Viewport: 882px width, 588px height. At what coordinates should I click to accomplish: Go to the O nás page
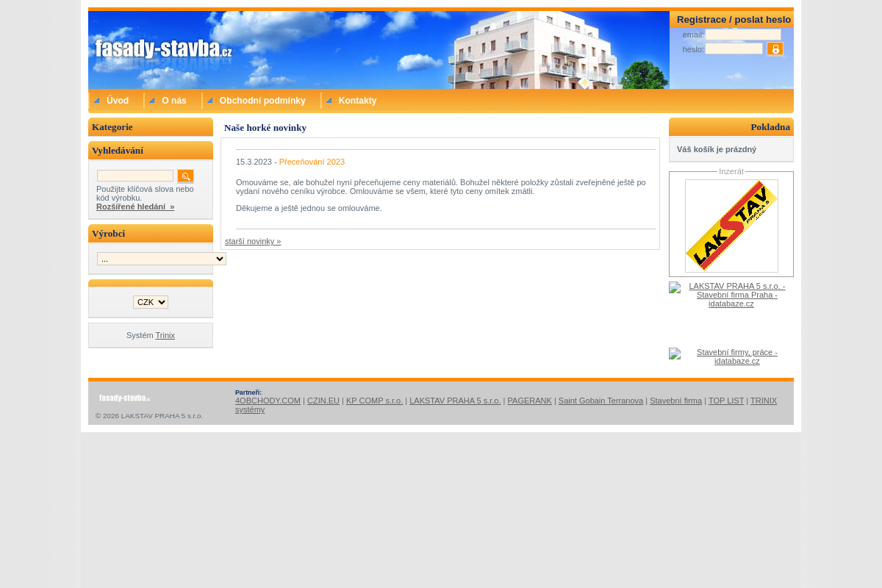point(174,101)
